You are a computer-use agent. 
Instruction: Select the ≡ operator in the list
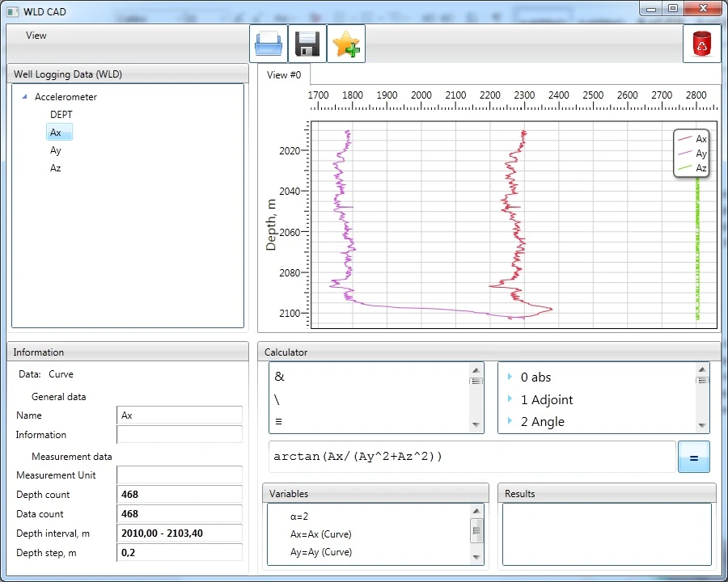278,421
